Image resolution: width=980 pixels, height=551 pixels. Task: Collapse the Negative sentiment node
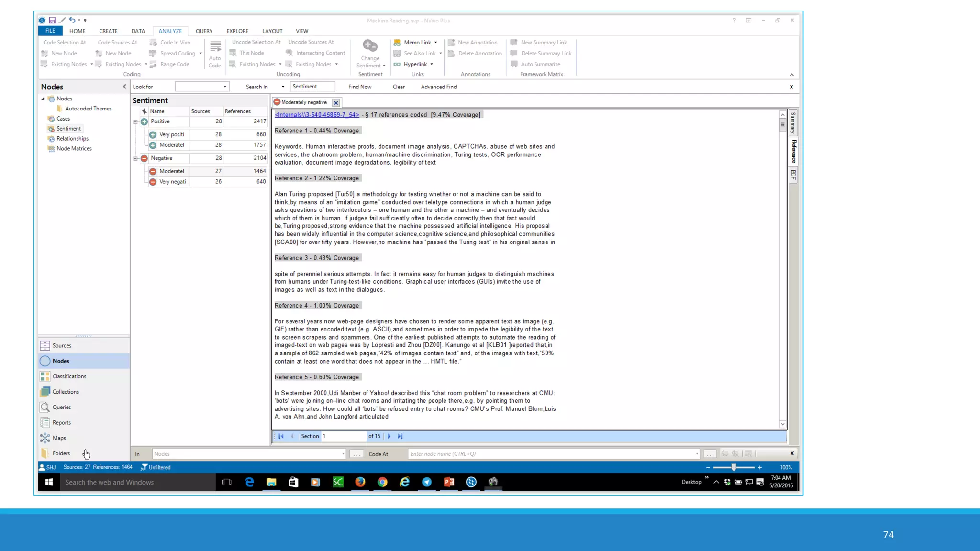click(135, 158)
